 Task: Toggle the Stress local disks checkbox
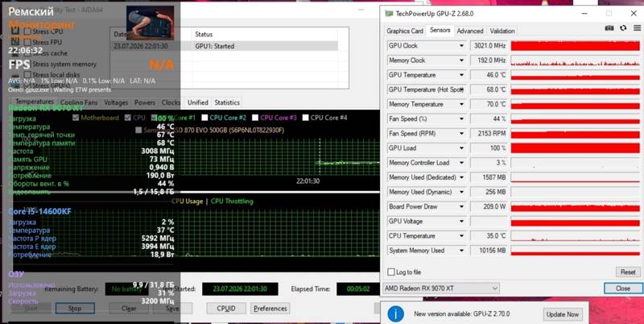[x=27, y=75]
